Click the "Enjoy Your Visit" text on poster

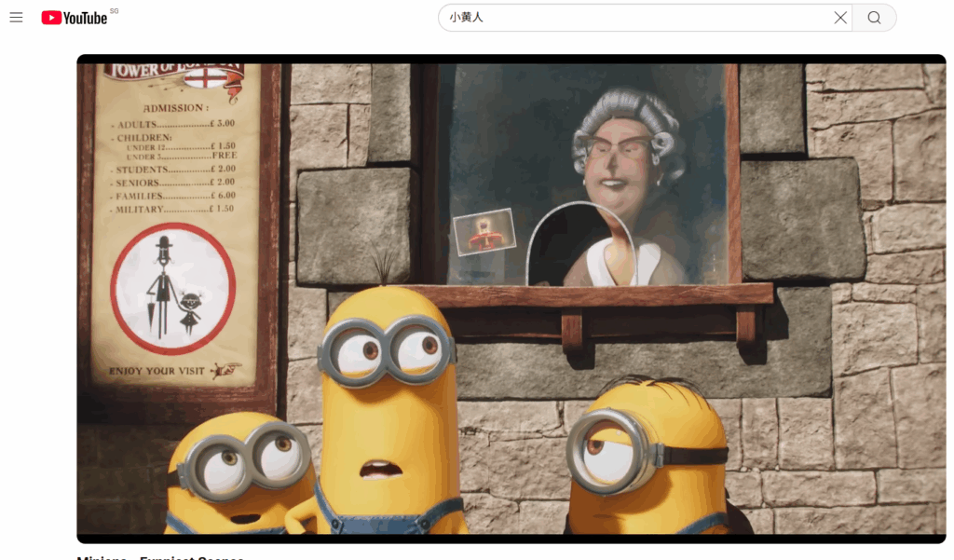pyautogui.click(x=158, y=371)
